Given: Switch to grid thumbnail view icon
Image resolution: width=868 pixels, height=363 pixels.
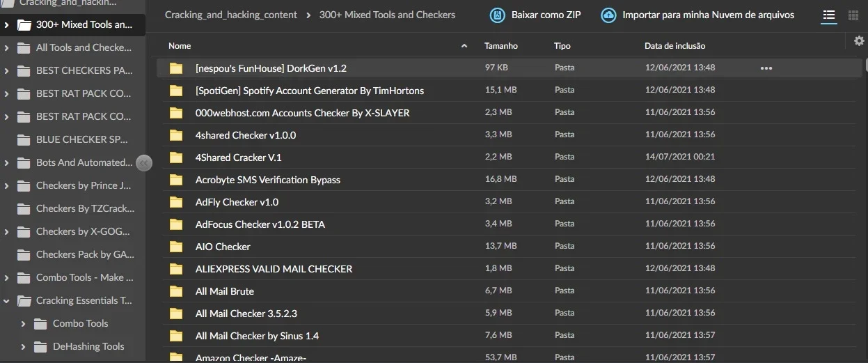Looking at the screenshot, I should 853,15.
